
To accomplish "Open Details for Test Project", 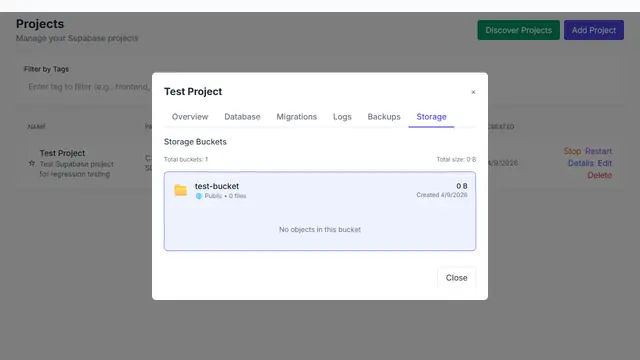I will pos(580,163).
